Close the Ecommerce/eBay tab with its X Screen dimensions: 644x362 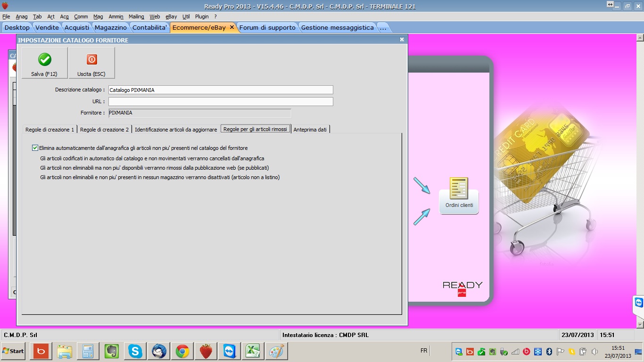coord(231,27)
